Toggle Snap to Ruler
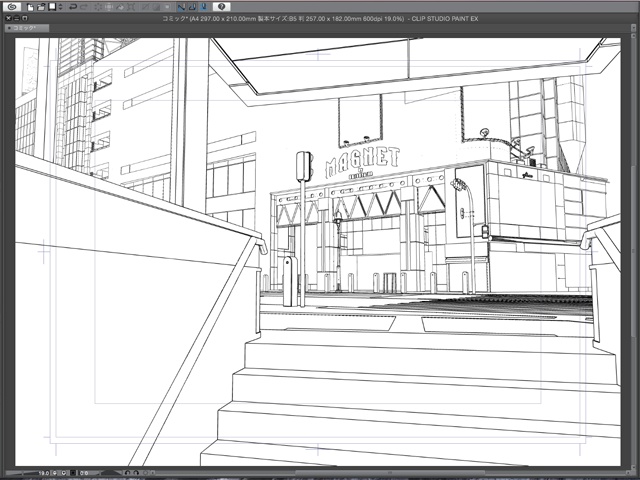This screenshot has height=480, width=640. click(x=182, y=7)
